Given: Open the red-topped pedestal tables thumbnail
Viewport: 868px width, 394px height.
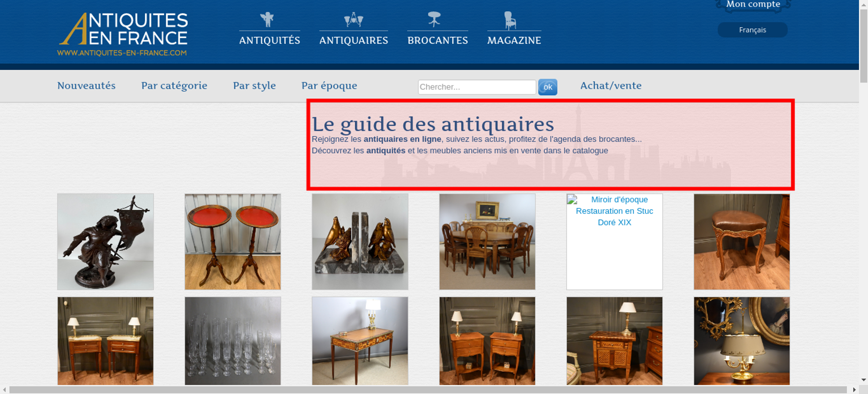Looking at the screenshot, I should click(233, 242).
